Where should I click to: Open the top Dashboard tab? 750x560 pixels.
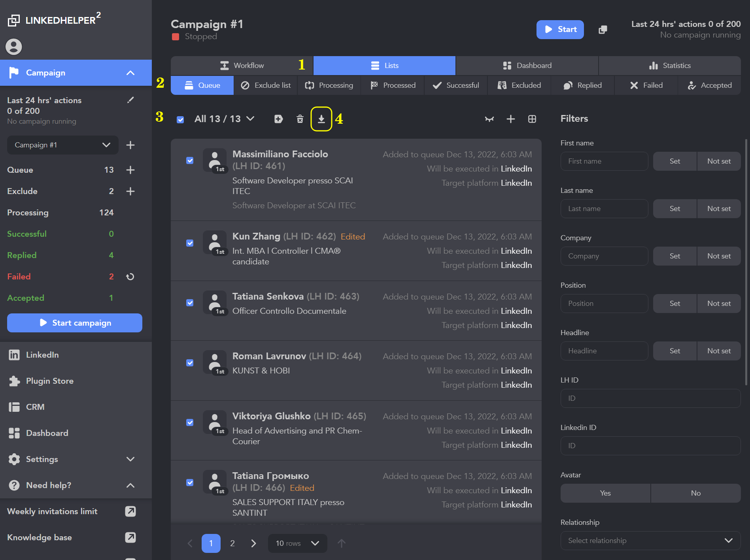[527, 66]
